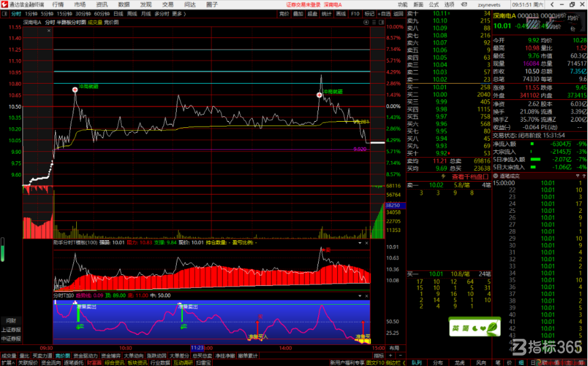Image resolution: width=588 pixels, height=366 pixels.
Task: Click the lightning icon beside 查看千档盘口
Action: [x=443, y=176]
